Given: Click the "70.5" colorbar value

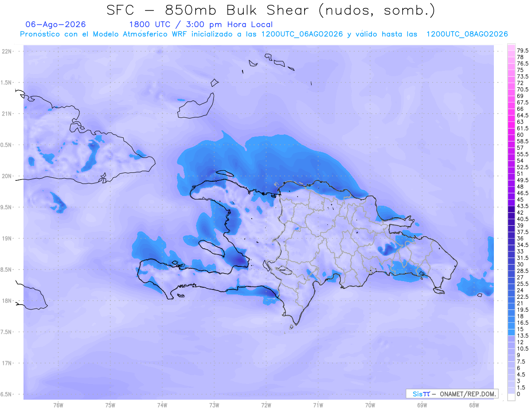Looking at the screenshot, I should tap(523, 90).
